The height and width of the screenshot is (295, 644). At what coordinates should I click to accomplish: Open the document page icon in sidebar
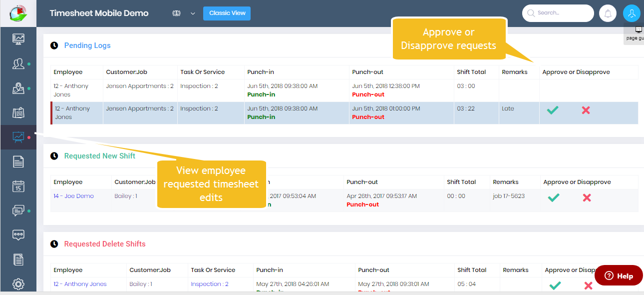[x=18, y=161]
